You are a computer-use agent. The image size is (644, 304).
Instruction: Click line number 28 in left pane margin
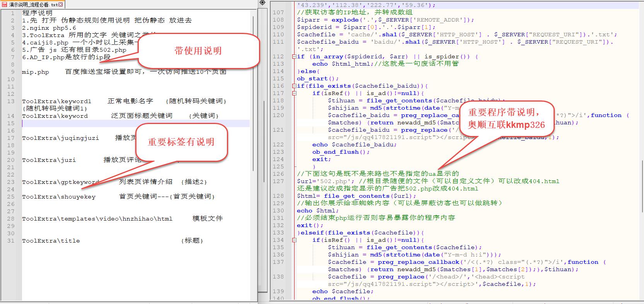point(10,219)
